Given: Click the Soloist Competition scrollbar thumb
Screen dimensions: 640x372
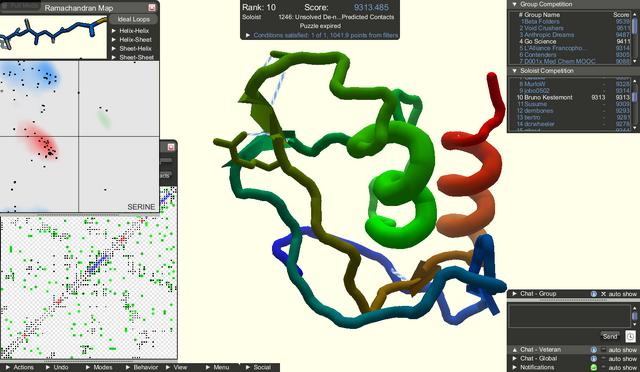Looking at the screenshot, I should coord(635,97).
